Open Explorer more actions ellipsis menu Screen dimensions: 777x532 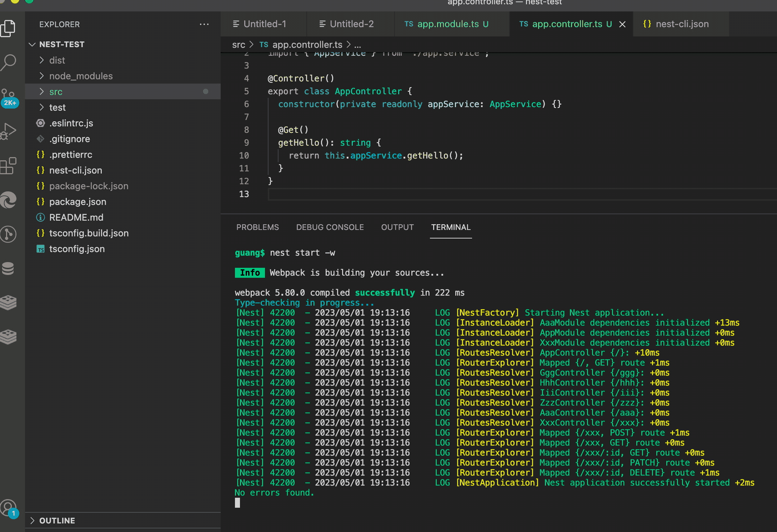coord(204,24)
